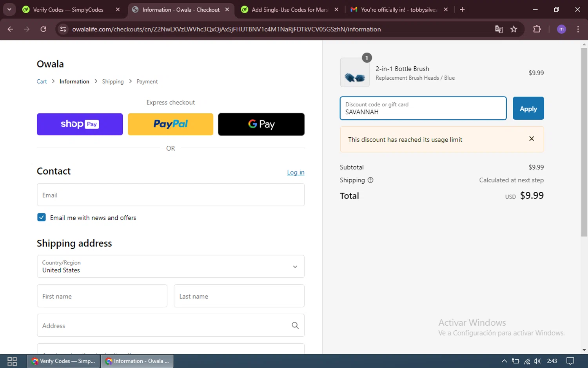Dismiss the usage limit error message

(532, 138)
